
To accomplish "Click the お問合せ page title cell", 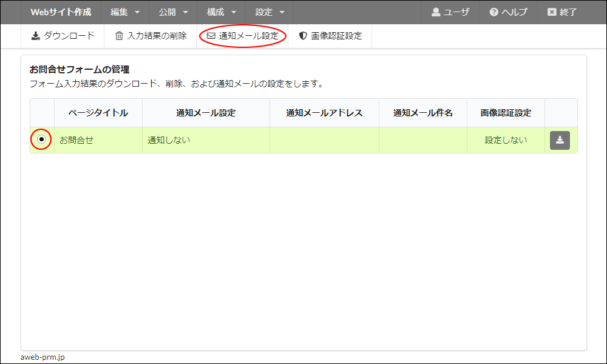I will coord(76,140).
